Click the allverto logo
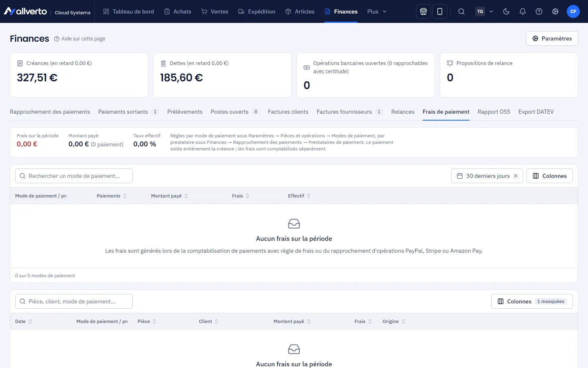This screenshot has height=368, width=588. 25,11
